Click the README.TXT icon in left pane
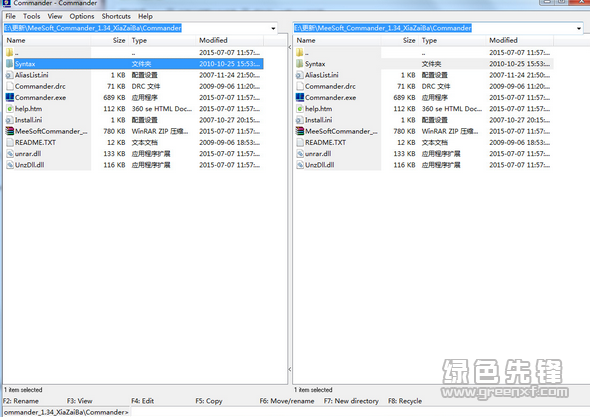Viewport: 590px width, 417px height. tap(9, 142)
